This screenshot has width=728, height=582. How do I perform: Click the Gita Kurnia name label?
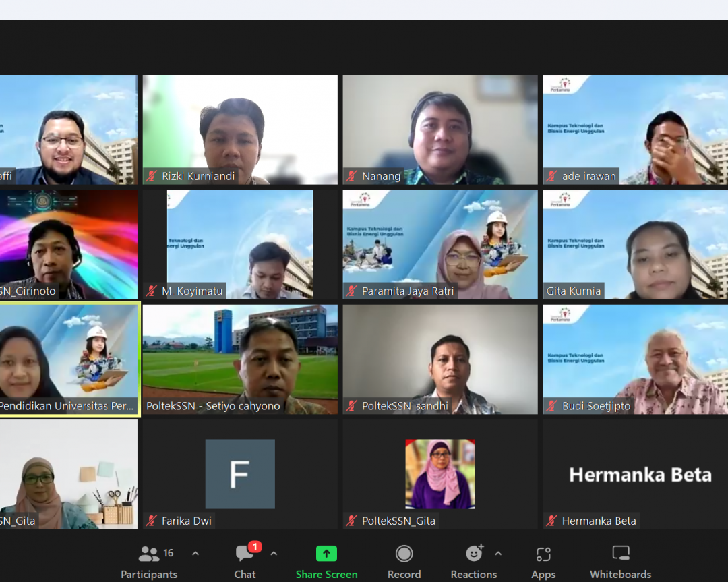(574, 291)
